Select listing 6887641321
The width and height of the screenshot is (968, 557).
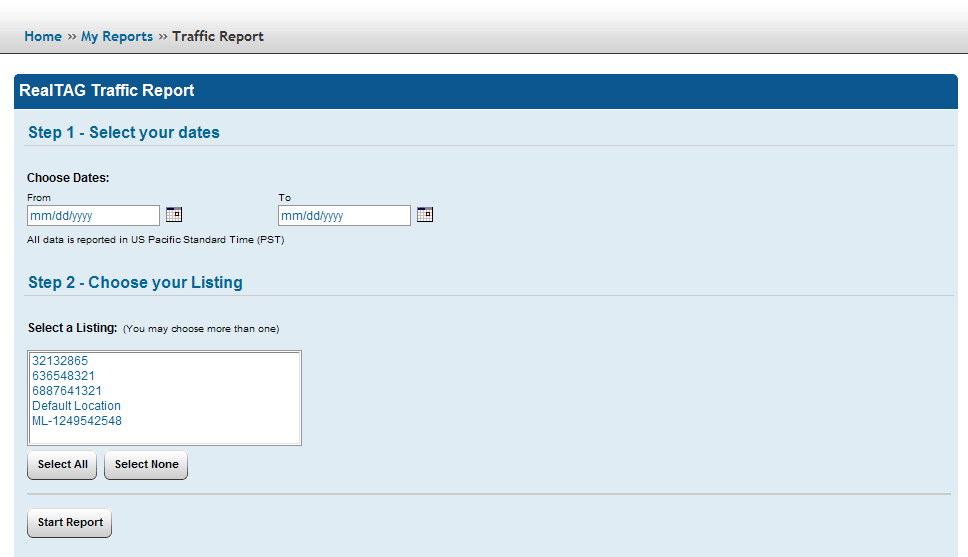(x=164, y=391)
